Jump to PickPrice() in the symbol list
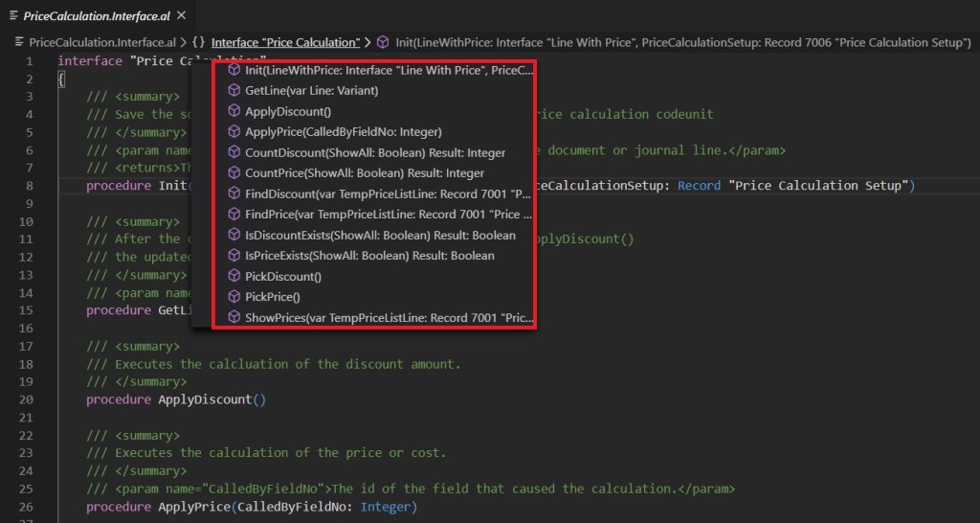 click(272, 298)
